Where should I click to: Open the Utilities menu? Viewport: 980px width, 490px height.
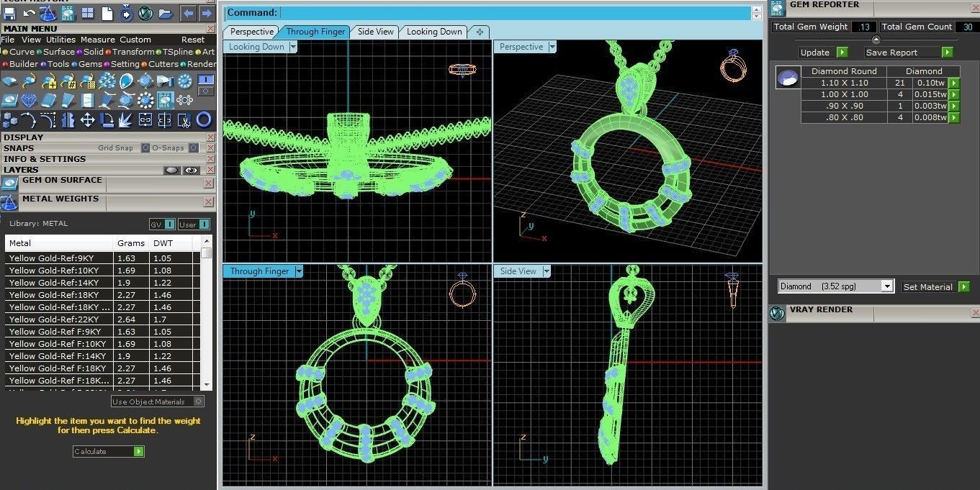tap(60, 40)
